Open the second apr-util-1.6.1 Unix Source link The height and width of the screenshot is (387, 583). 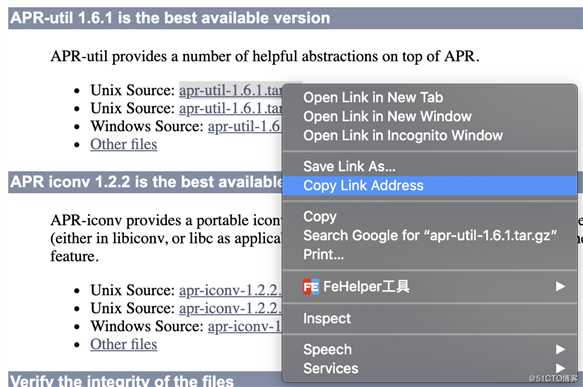click(231, 109)
